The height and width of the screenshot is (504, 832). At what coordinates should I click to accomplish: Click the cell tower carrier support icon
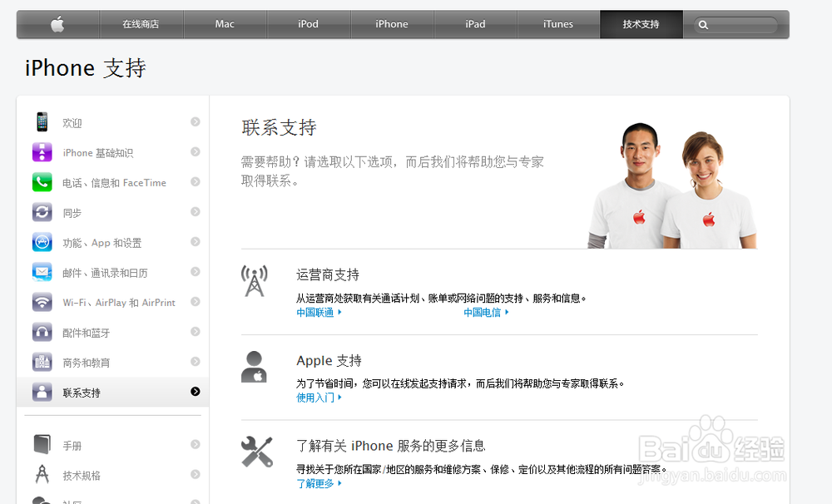point(254,280)
